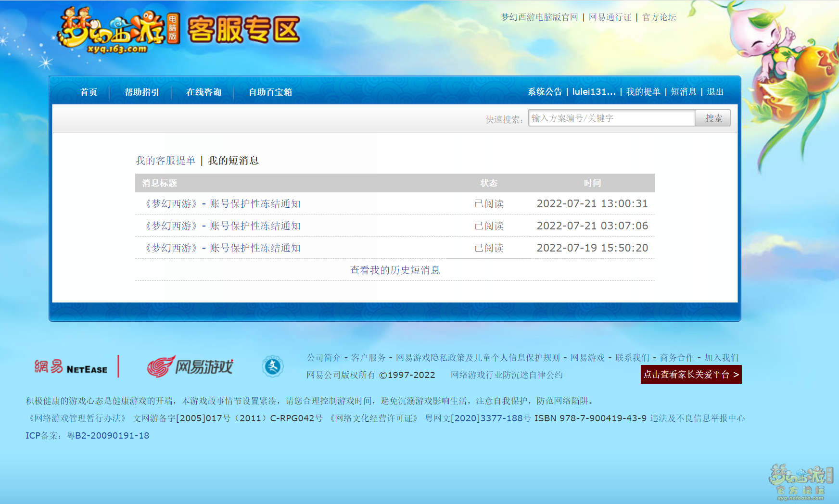839x504 pixels.
Task: Open ICP备案 粤B2-20090191-18 link
Action: coord(88,435)
